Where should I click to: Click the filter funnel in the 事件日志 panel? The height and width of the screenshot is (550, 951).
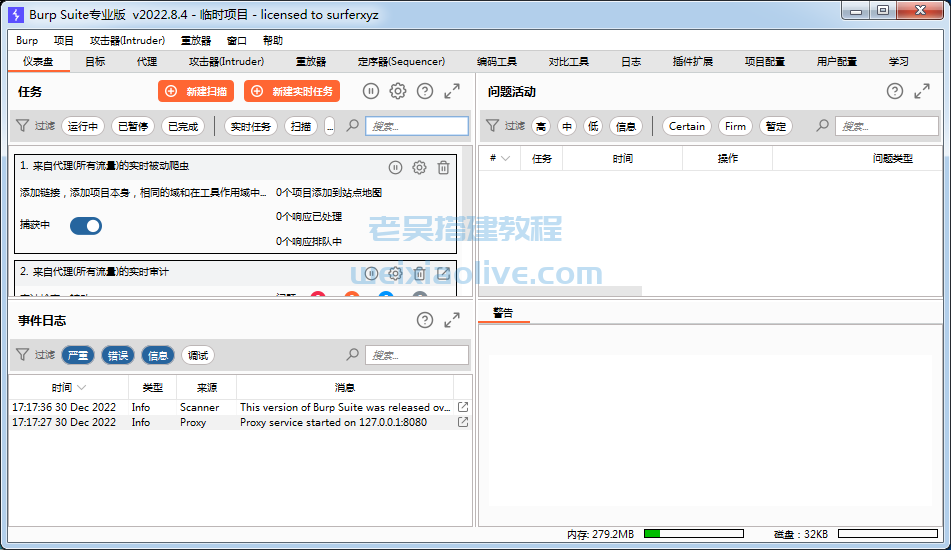tap(22, 354)
